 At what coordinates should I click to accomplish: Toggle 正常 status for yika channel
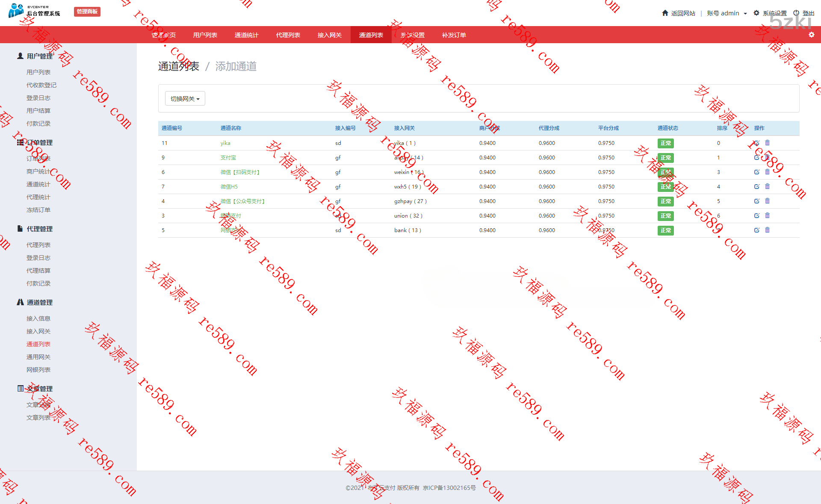tap(665, 143)
